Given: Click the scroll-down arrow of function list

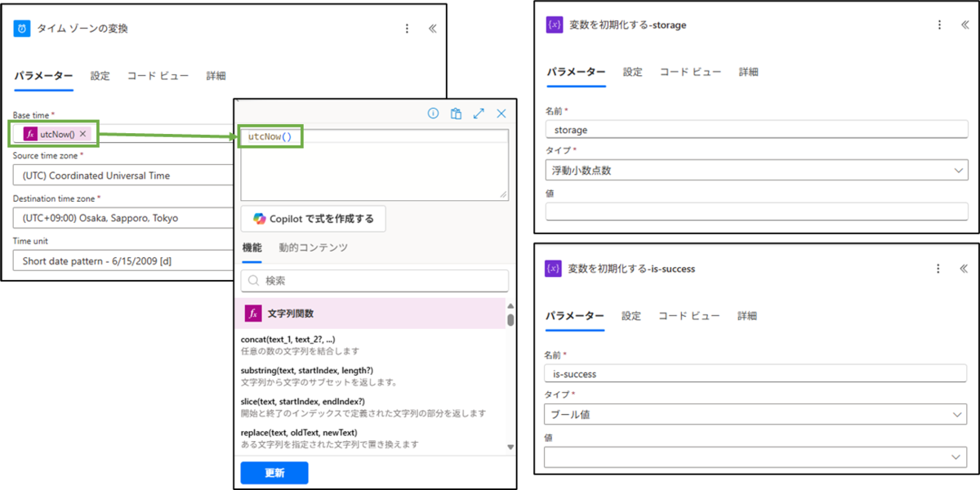Looking at the screenshot, I should pyautogui.click(x=511, y=447).
